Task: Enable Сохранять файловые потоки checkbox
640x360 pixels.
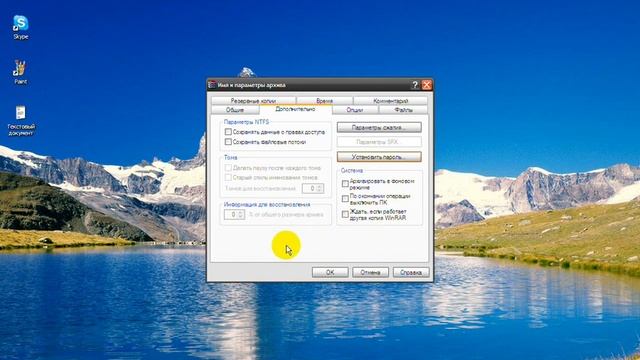Action: pyautogui.click(x=228, y=142)
